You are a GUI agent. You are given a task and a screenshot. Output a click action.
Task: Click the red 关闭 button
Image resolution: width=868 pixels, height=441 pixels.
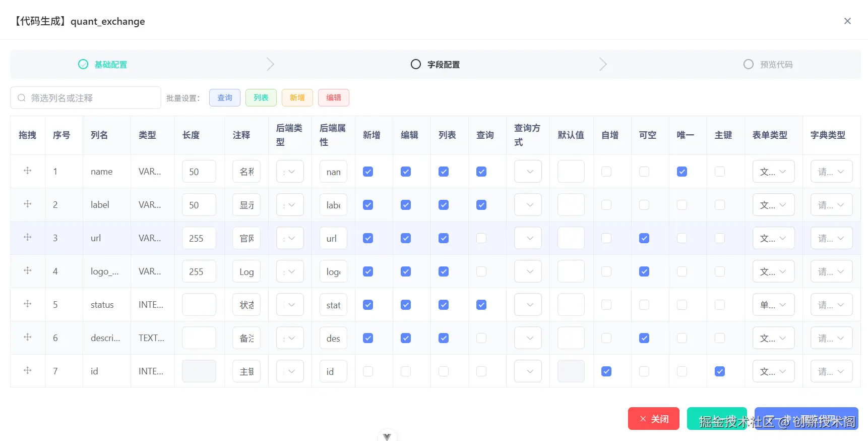(654, 419)
